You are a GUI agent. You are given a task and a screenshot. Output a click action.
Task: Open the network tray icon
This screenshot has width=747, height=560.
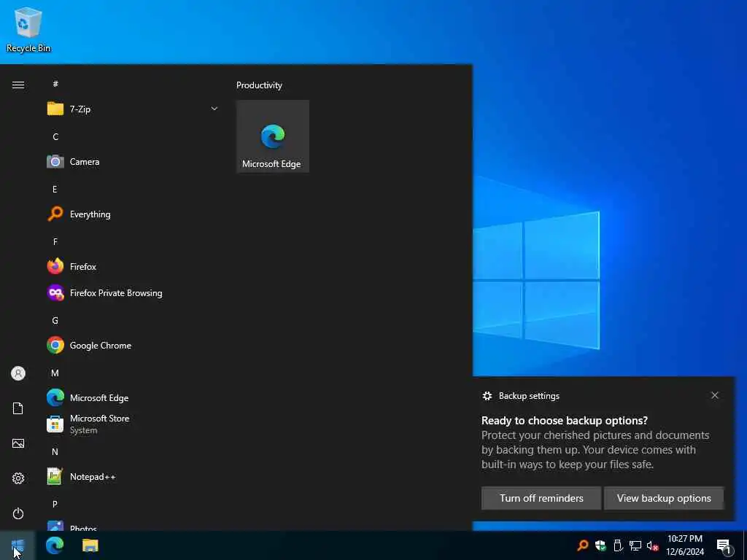pos(635,545)
